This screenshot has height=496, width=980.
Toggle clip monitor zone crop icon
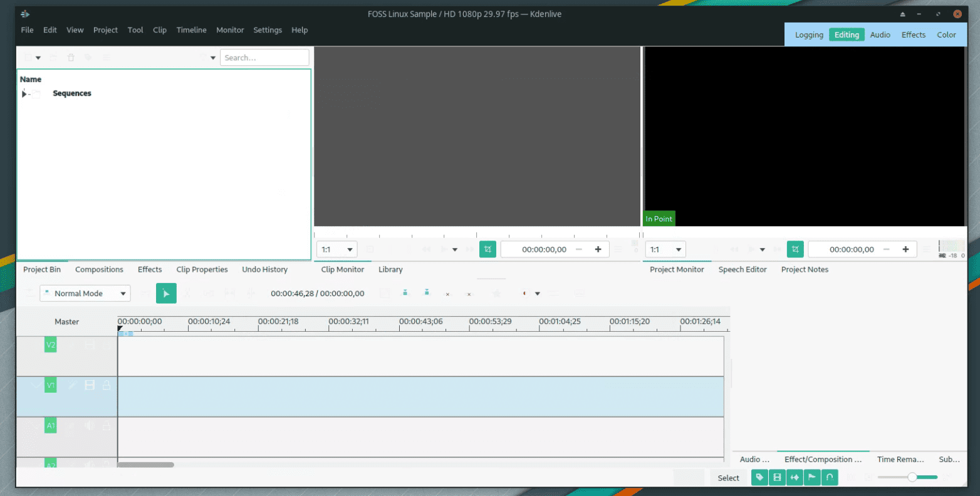coord(487,249)
